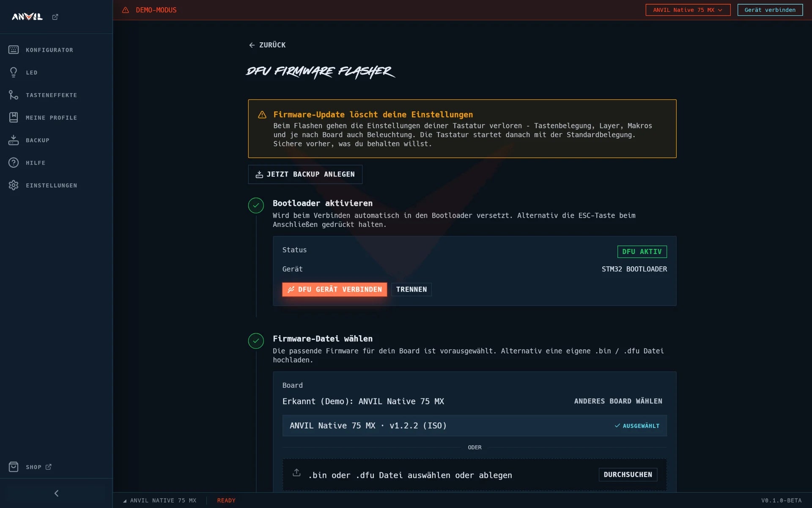This screenshot has width=812, height=508.
Task: Click the yellow warning icon in firmware alert
Action: click(262, 115)
